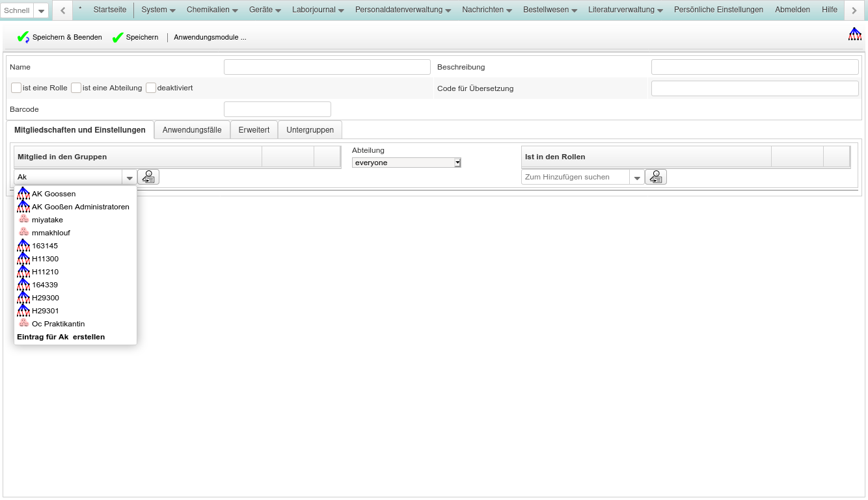Open the roles 'Zum Hinzufügen suchen' dropdown arrow
868x500 pixels.
(637, 178)
